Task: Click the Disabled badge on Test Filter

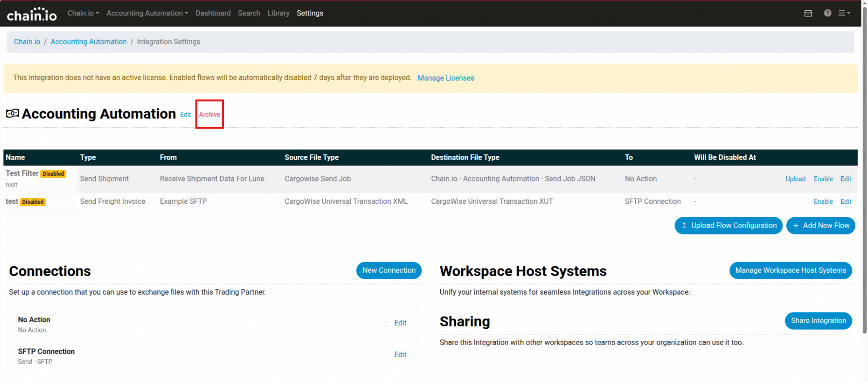Action: [53, 174]
